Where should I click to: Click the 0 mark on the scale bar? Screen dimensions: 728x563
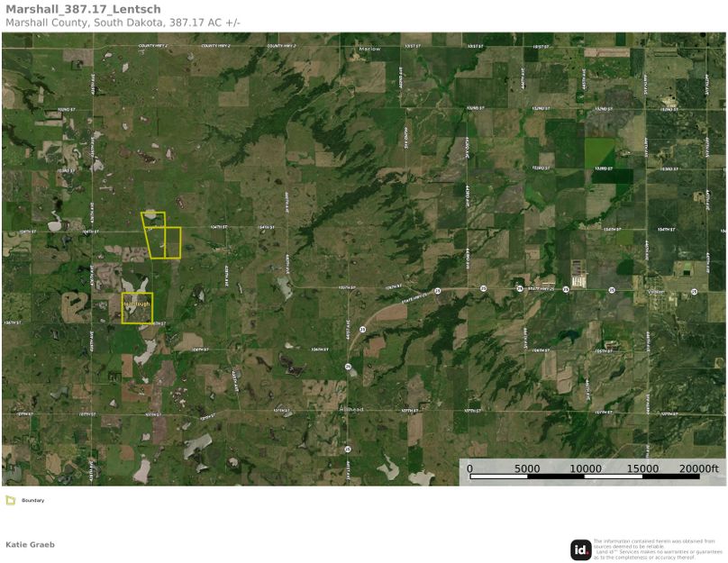[x=469, y=468]
